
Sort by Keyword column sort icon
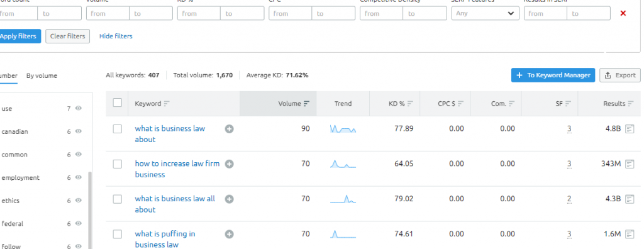coord(166,104)
